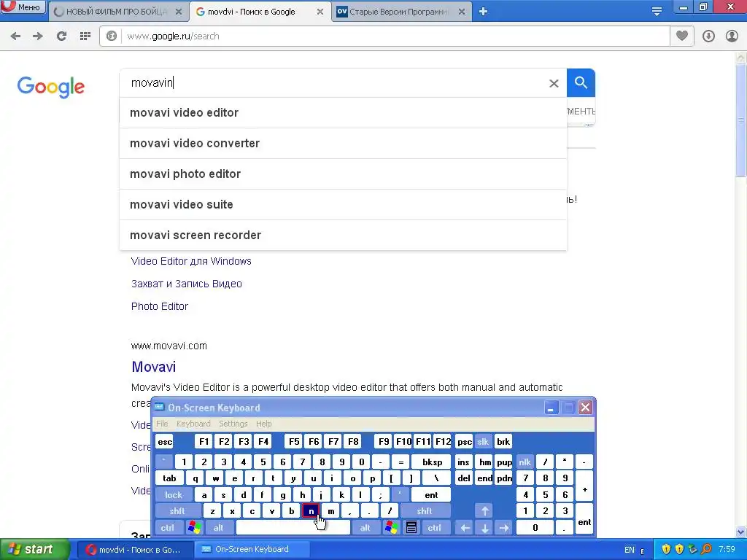Toggle the left shft key
The width and height of the screenshot is (747, 560).
tap(177, 511)
